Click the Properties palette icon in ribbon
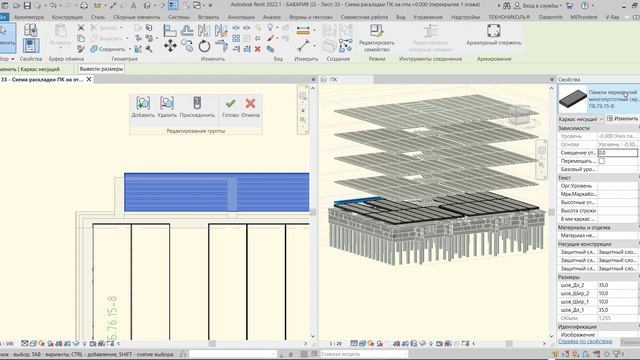The width and height of the screenshot is (640, 360). (x=31, y=46)
